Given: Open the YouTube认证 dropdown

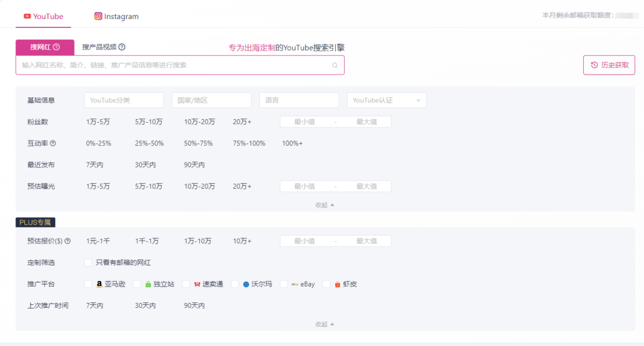Looking at the screenshot, I should [x=386, y=100].
